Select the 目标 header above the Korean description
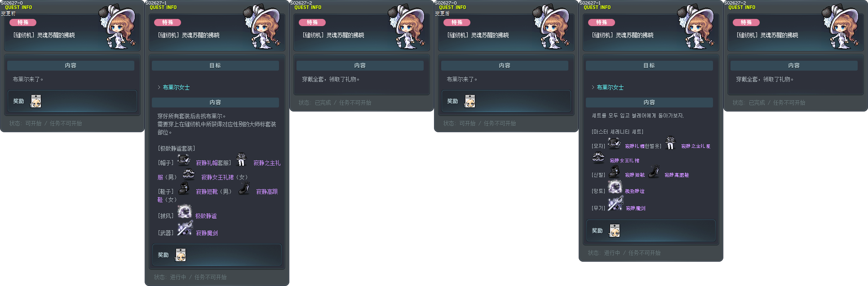 point(649,66)
